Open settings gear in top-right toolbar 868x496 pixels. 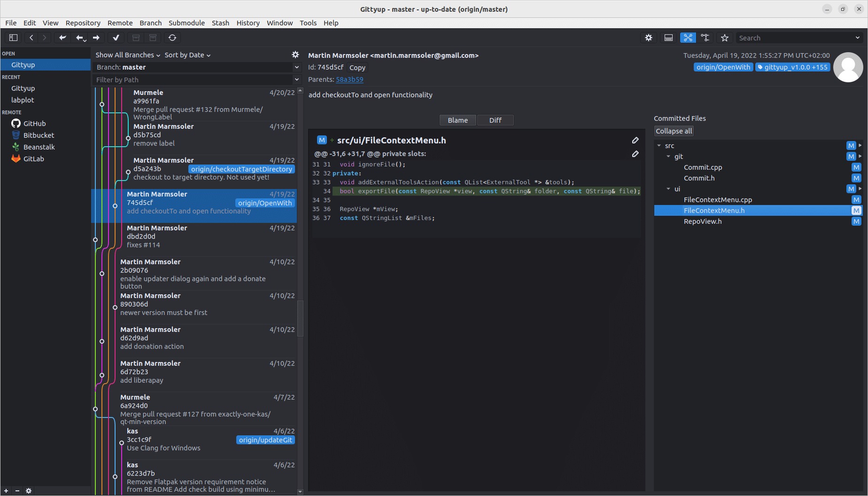click(x=649, y=38)
